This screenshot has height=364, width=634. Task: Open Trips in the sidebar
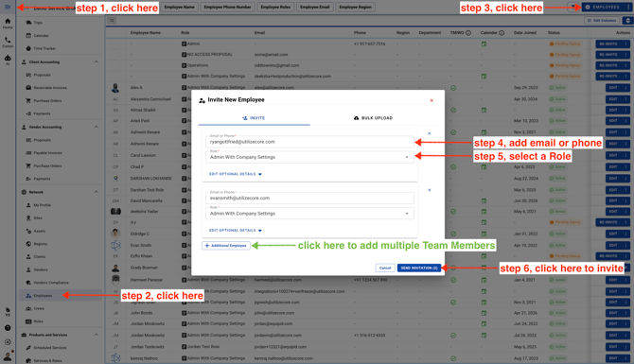coord(38,23)
